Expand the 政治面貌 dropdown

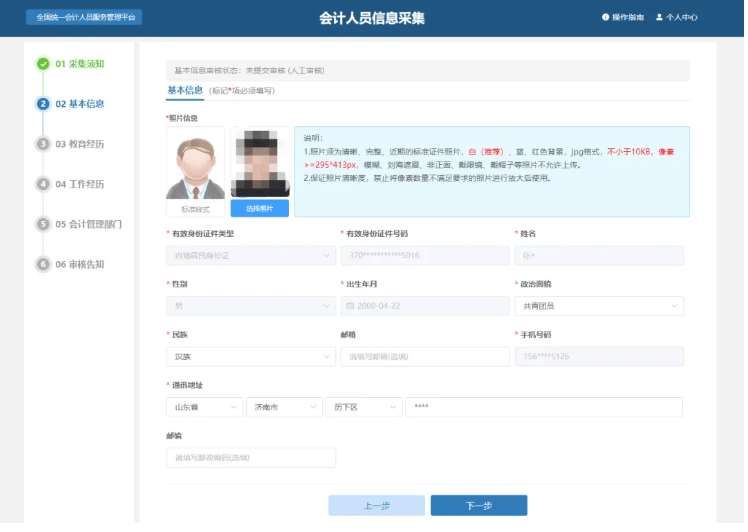point(598,306)
